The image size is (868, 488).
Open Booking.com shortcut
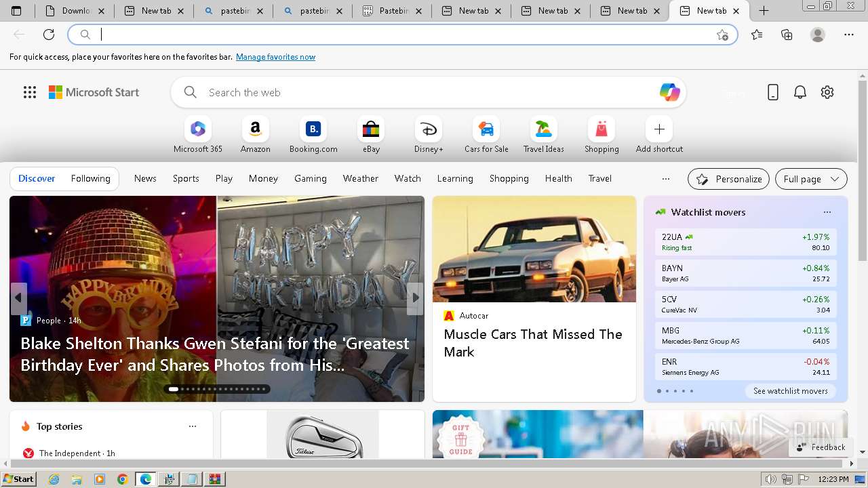click(313, 135)
